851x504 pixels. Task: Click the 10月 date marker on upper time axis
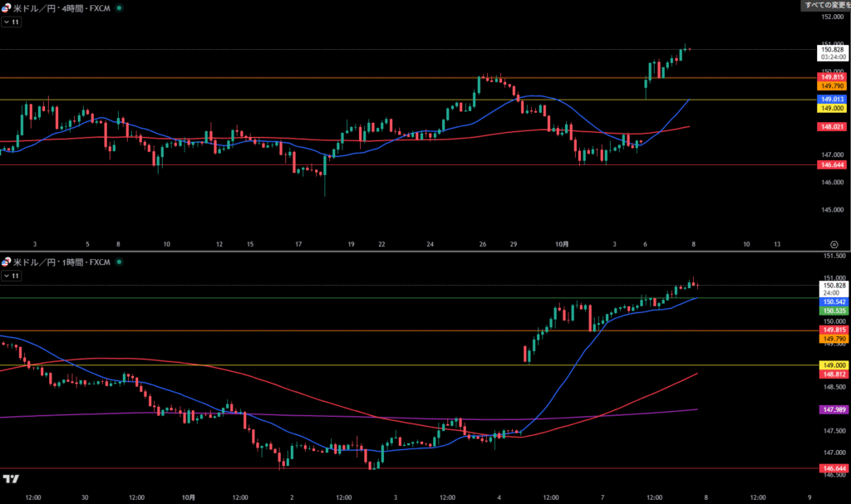coord(563,244)
